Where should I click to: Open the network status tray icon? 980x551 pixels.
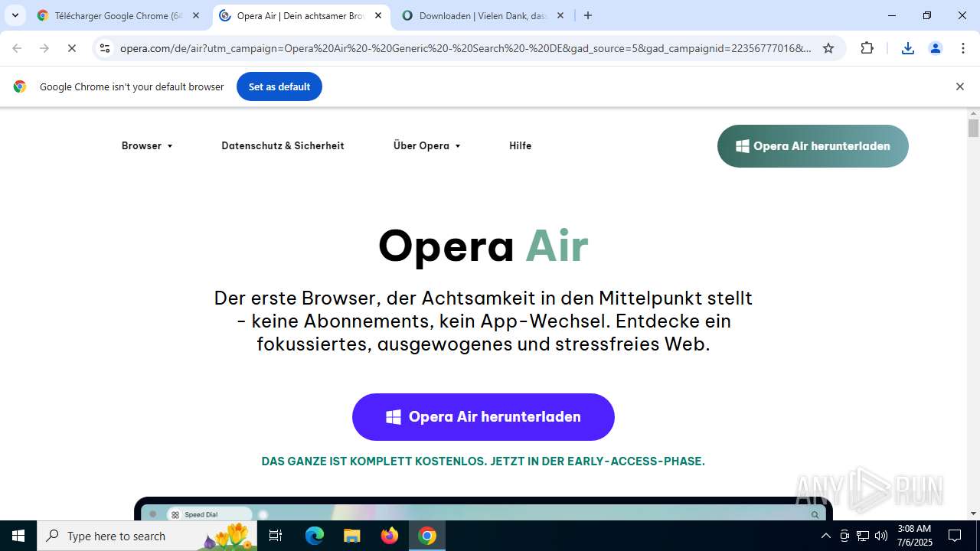[863, 536]
